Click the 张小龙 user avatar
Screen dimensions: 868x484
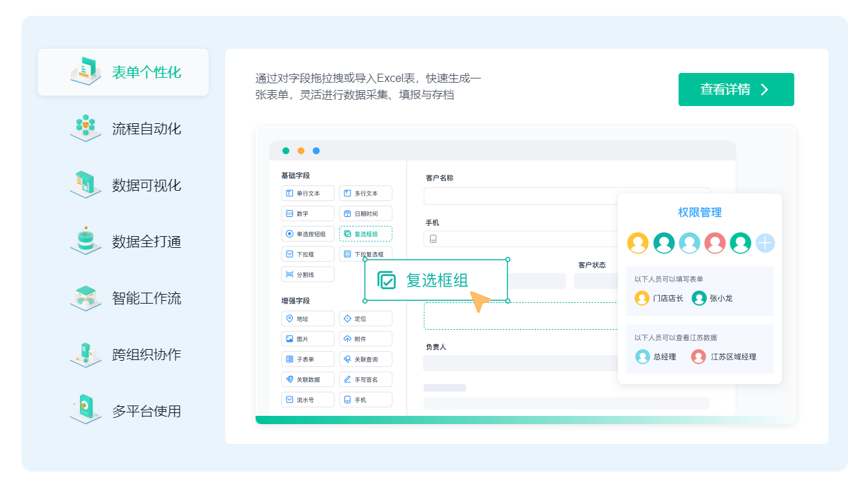[699, 298]
